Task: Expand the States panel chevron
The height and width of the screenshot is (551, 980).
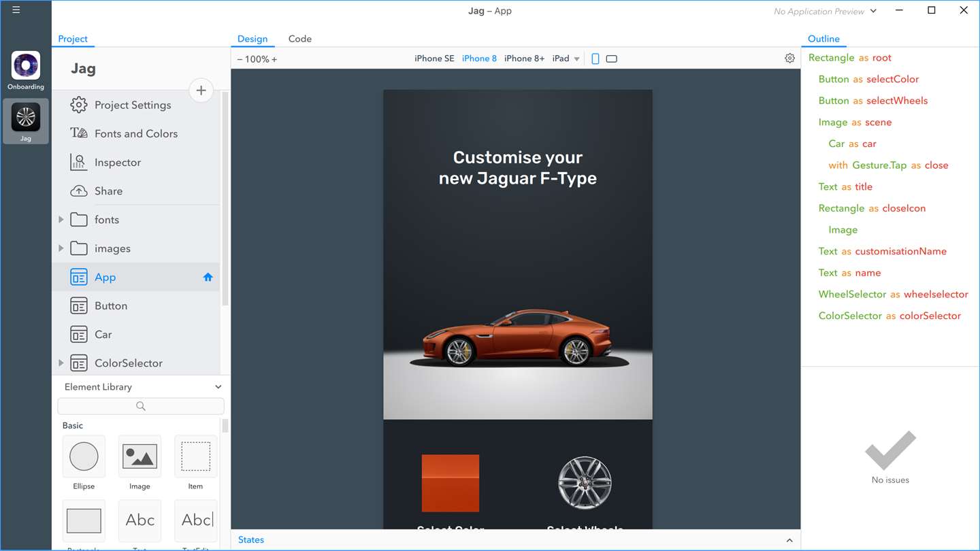Action: [789, 540]
